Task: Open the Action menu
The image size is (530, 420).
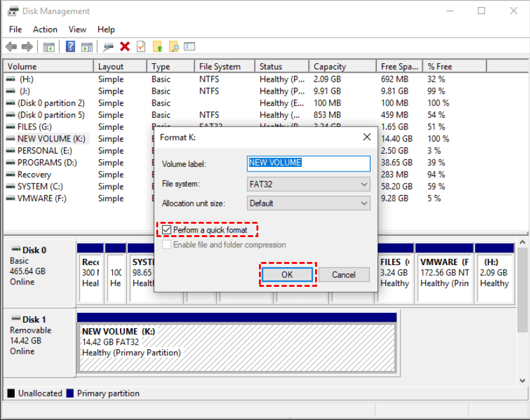Action: coord(45,29)
